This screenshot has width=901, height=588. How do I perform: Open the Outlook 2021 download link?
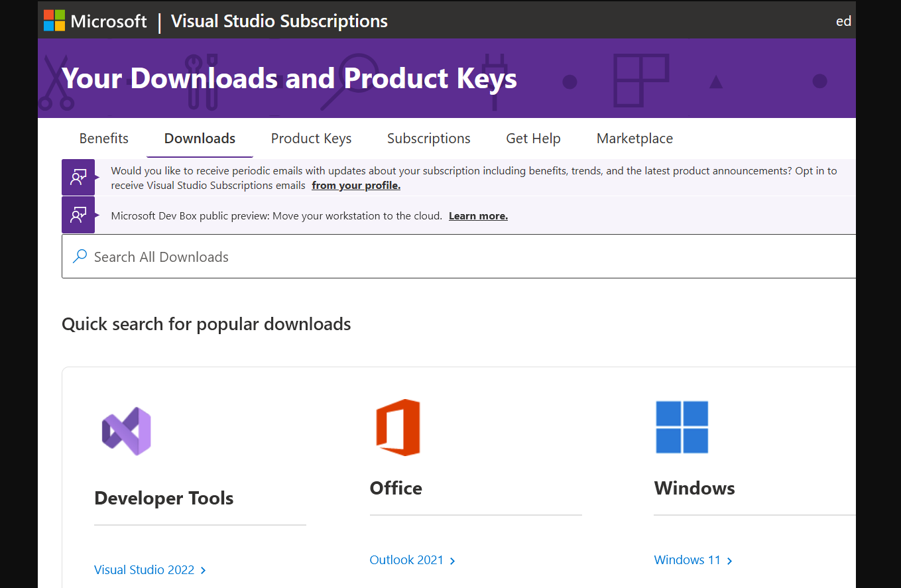click(406, 560)
